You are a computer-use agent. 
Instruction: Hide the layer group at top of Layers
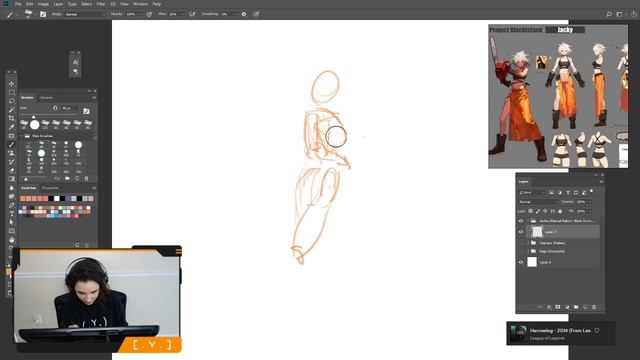pyautogui.click(x=521, y=221)
